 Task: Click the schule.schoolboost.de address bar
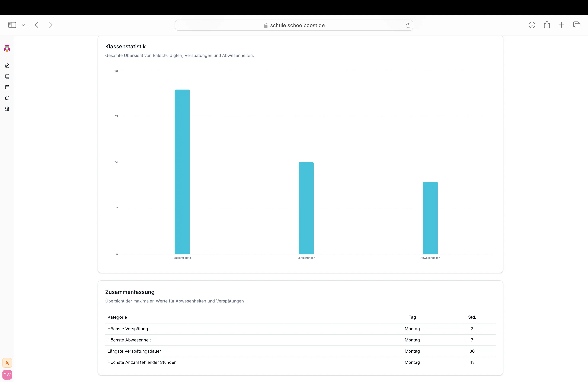[x=294, y=25]
